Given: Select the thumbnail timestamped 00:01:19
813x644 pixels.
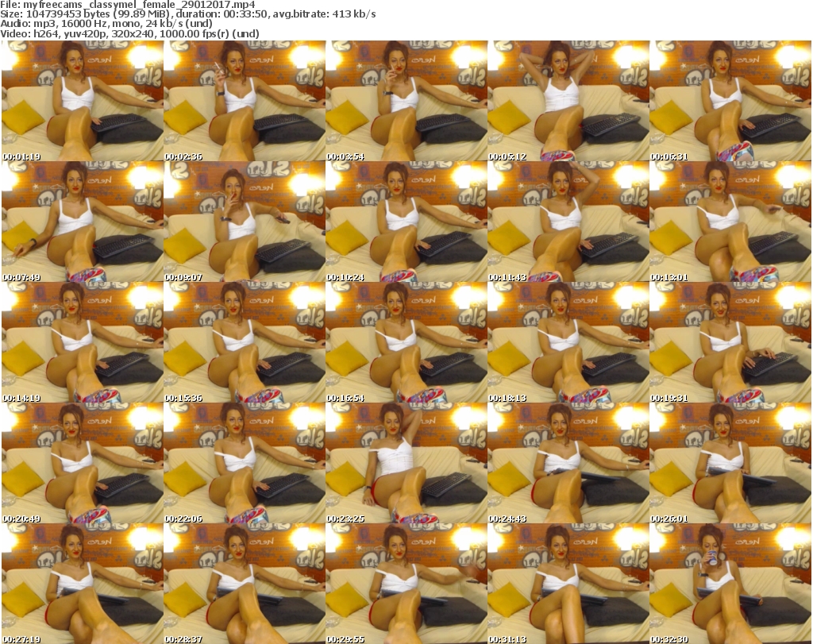Looking at the screenshot, I should 83,101.
